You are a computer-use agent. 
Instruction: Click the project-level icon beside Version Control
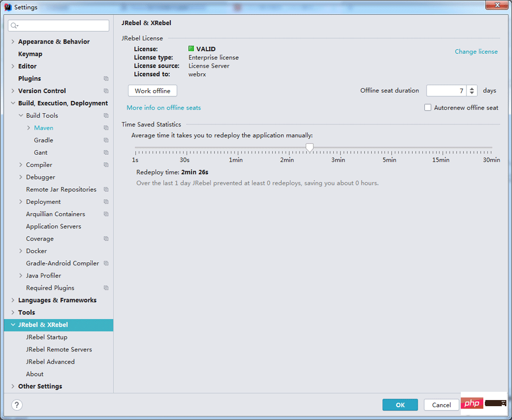pyautogui.click(x=106, y=91)
